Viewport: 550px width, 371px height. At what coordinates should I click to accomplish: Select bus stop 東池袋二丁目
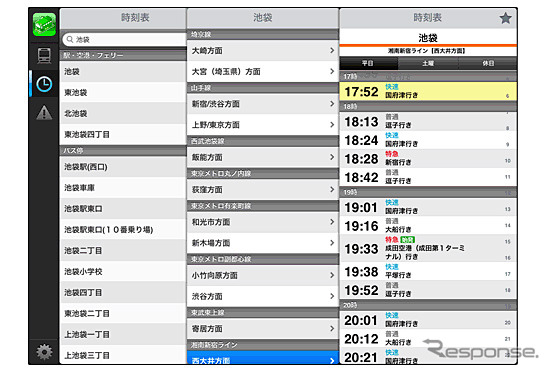(123, 314)
